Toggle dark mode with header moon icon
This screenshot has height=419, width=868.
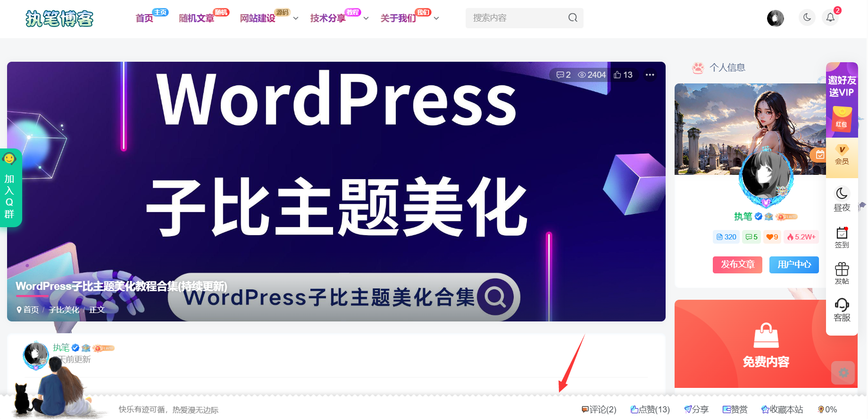807,18
